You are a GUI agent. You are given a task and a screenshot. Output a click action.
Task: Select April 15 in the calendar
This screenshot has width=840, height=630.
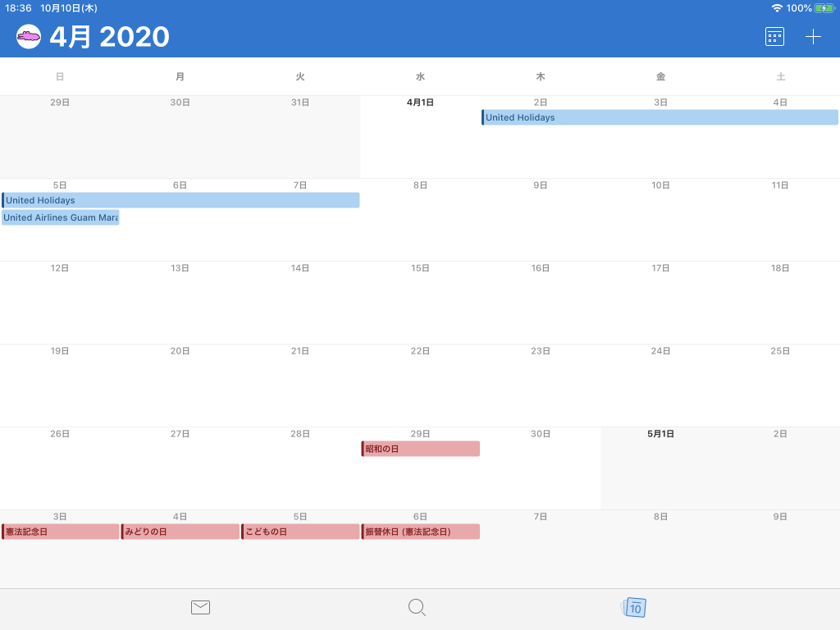[420, 304]
